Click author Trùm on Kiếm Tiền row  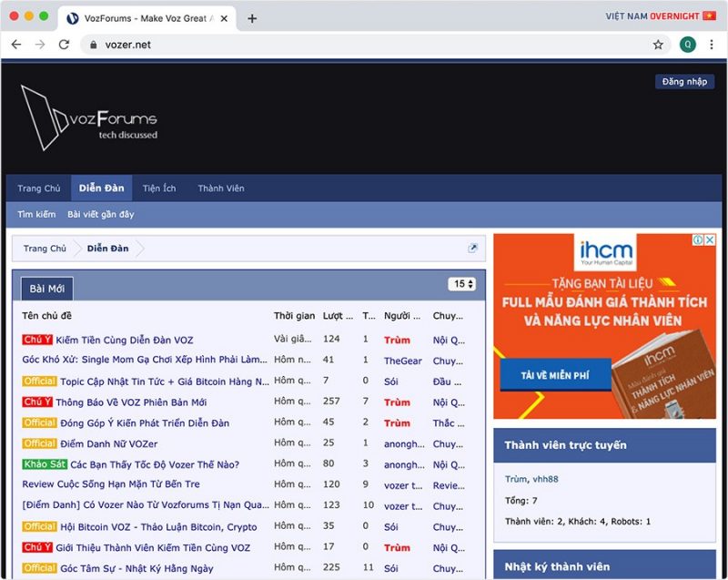click(397, 340)
